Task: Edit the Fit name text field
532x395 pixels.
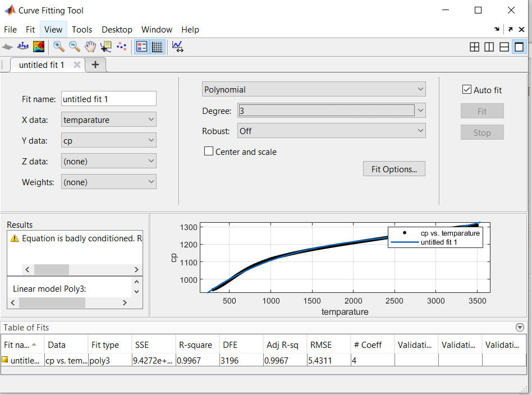Action: (108, 98)
